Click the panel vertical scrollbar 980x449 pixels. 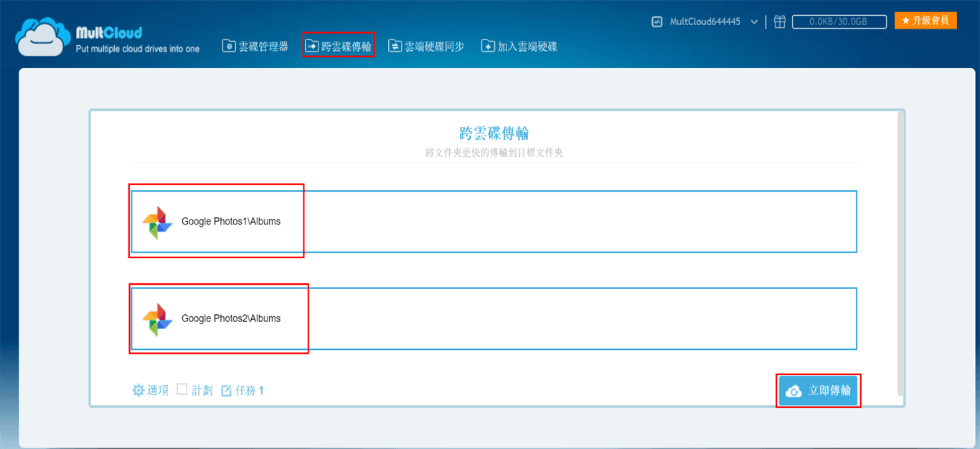[x=900, y=252]
